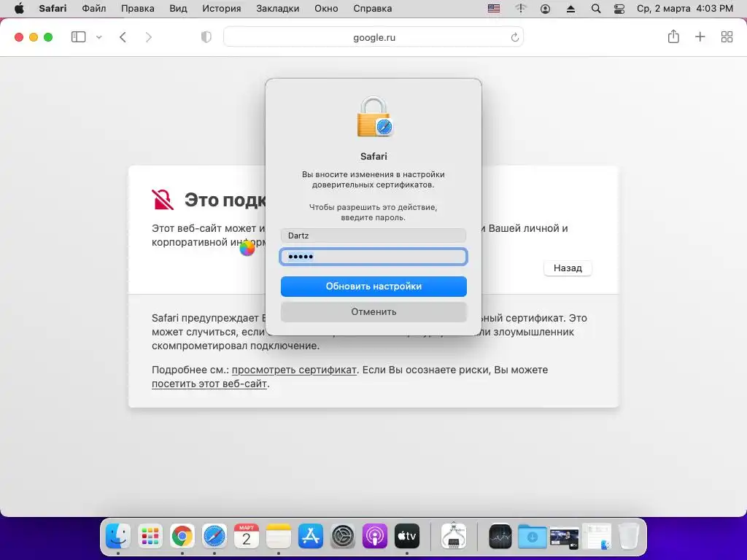
Task: Open the privacy report shield icon
Action: (x=206, y=37)
